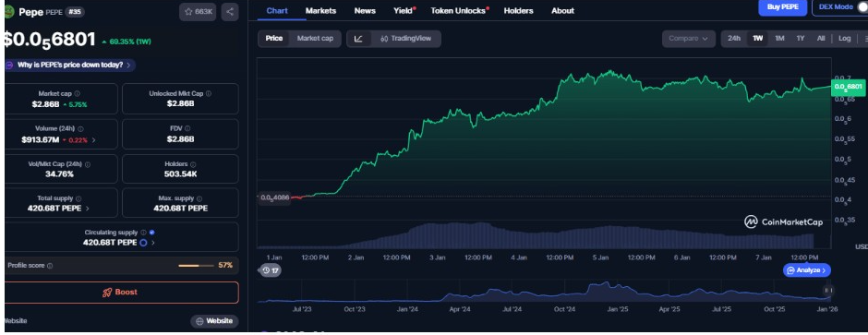This screenshot has width=868, height=335.
Task: Click the Vol/Mkt Cap (24h) info icon
Action: tap(88, 164)
